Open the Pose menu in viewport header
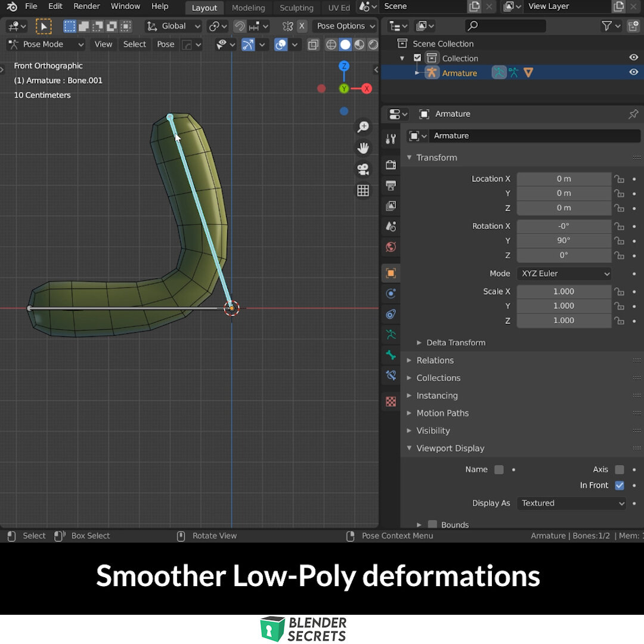Screen dimensions: 644x644 click(166, 44)
